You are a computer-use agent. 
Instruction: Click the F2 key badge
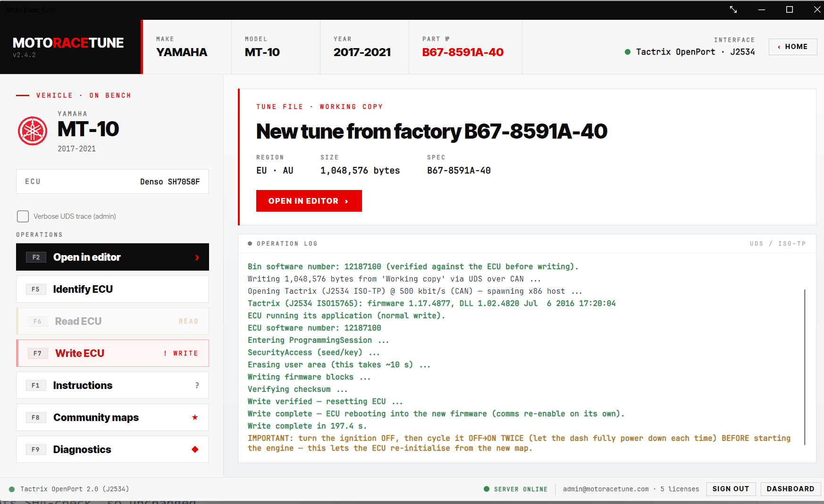tap(36, 257)
